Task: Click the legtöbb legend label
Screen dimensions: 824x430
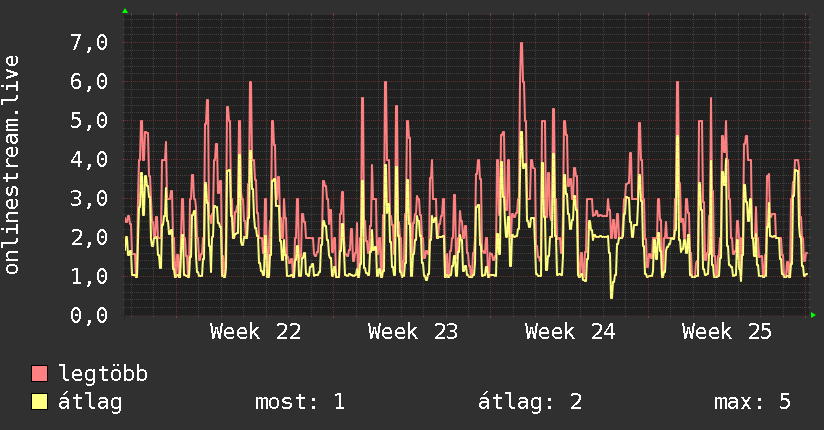Action: click(103, 374)
